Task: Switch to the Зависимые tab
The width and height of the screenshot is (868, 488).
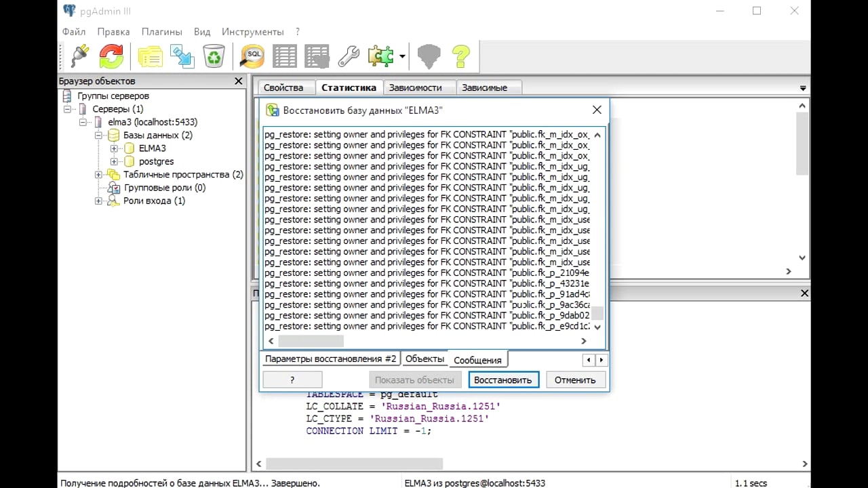Action: click(x=484, y=87)
